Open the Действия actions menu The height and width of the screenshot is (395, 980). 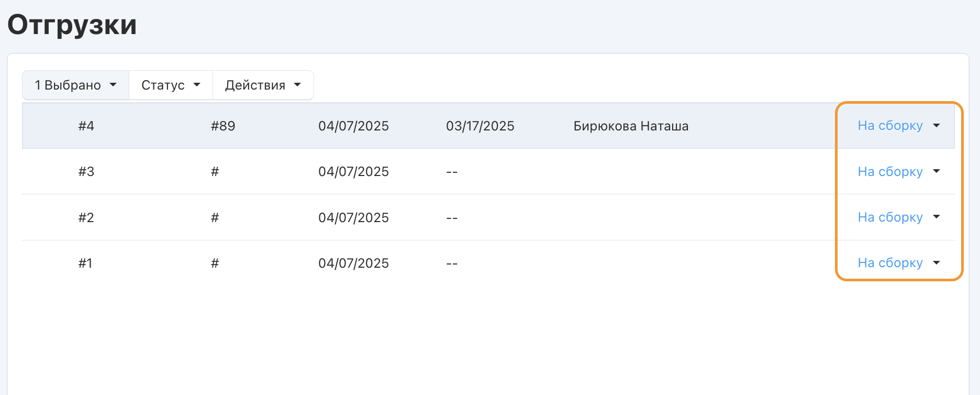(263, 85)
